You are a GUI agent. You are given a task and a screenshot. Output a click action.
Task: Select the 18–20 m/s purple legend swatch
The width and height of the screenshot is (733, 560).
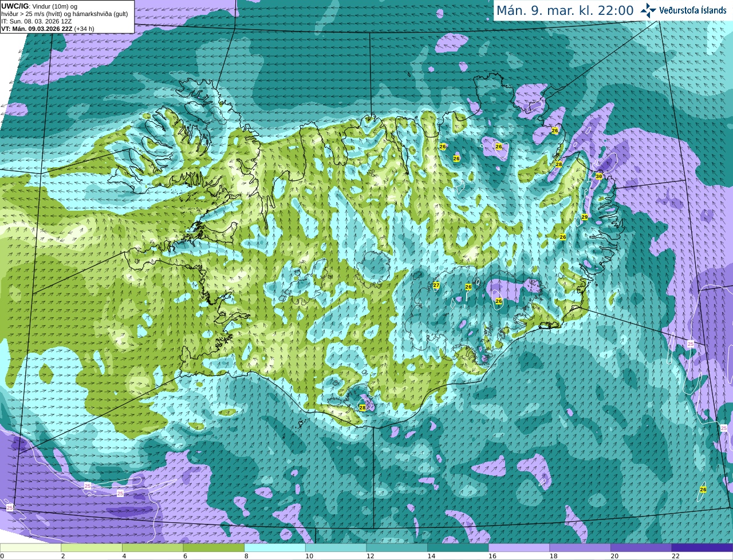pyautogui.click(x=580, y=547)
